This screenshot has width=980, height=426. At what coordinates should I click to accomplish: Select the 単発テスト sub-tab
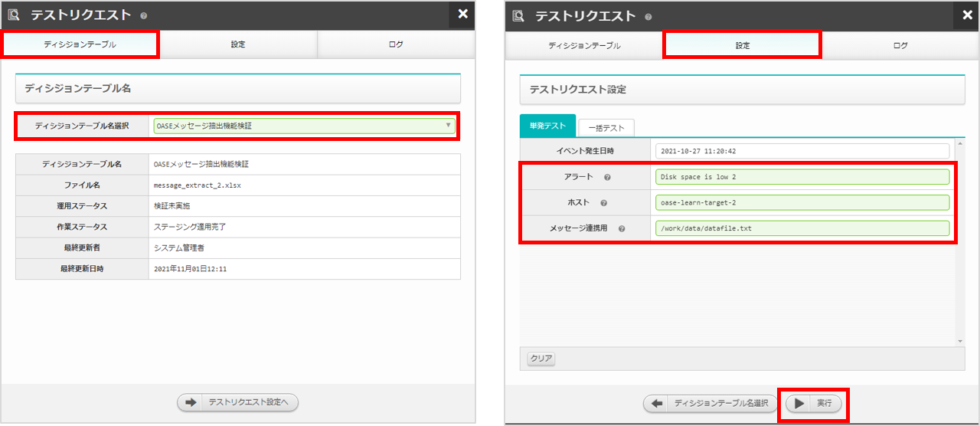point(547,126)
